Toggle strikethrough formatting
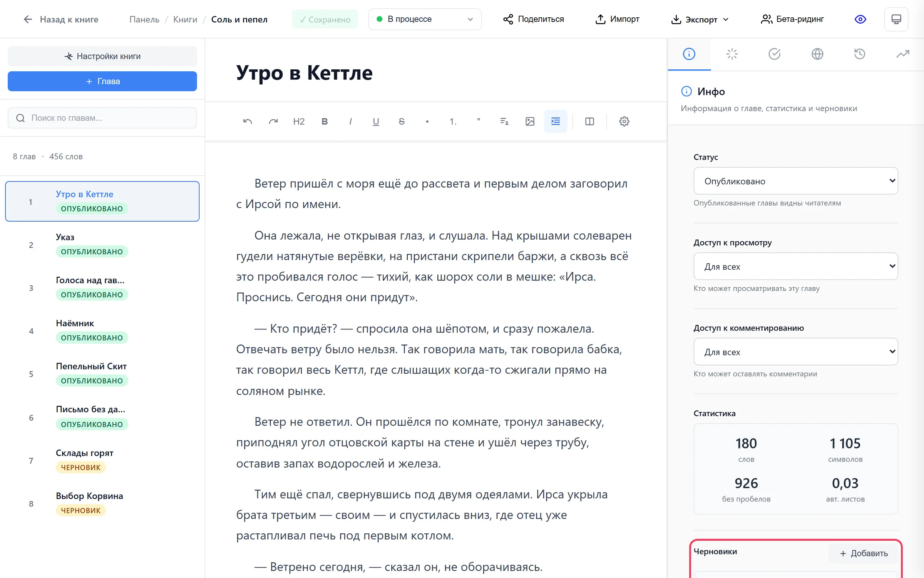Viewport: 924px width, 578px height. [x=402, y=121]
